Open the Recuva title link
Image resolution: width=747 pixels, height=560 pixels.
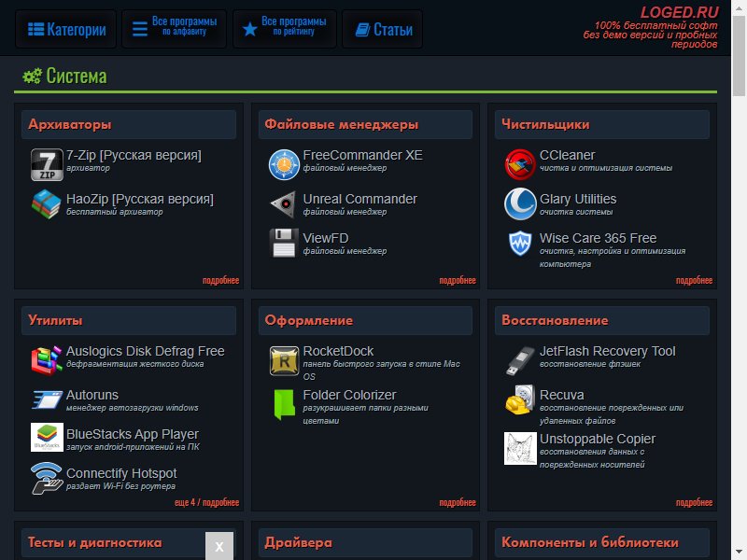click(562, 395)
